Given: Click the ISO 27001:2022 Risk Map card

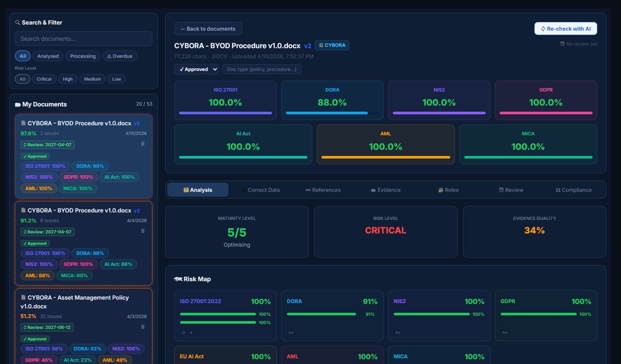Looking at the screenshot, I should point(226,316).
